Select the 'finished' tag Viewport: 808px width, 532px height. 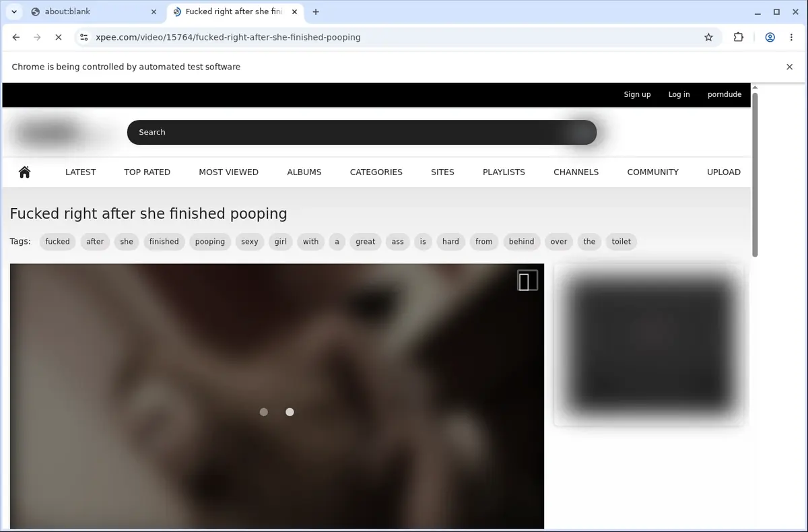click(164, 241)
